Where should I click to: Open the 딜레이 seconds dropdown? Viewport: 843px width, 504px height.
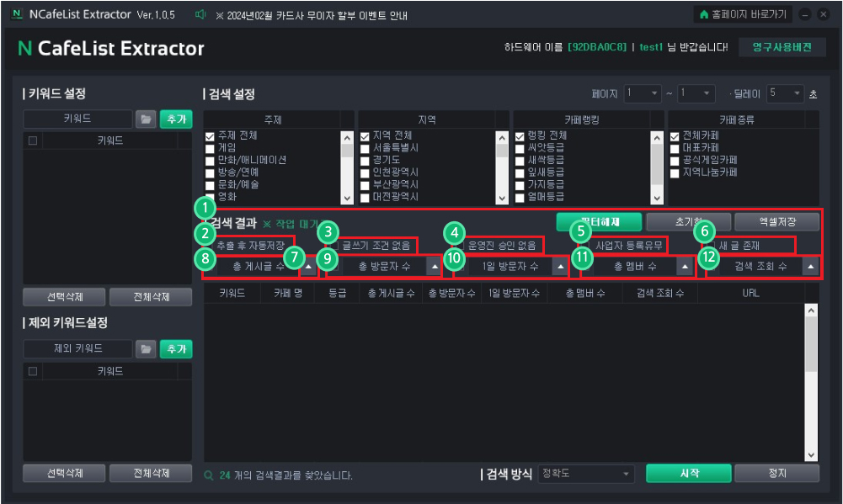pyautogui.click(x=786, y=93)
